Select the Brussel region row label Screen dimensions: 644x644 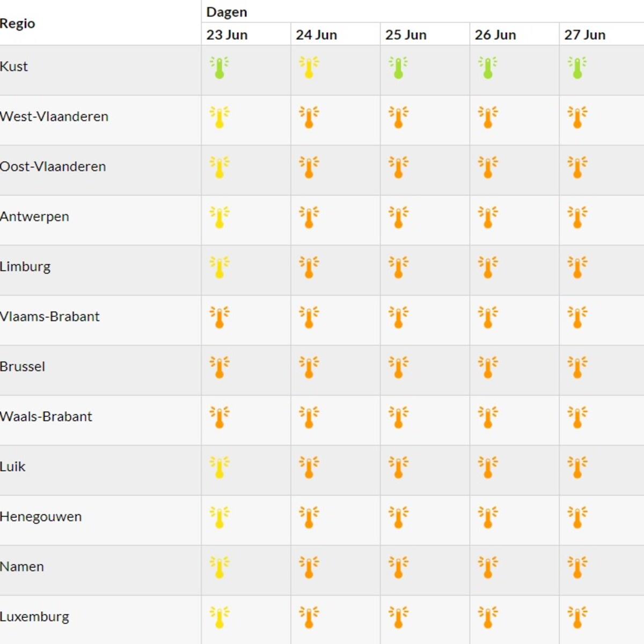pyautogui.click(x=23, y=367)
